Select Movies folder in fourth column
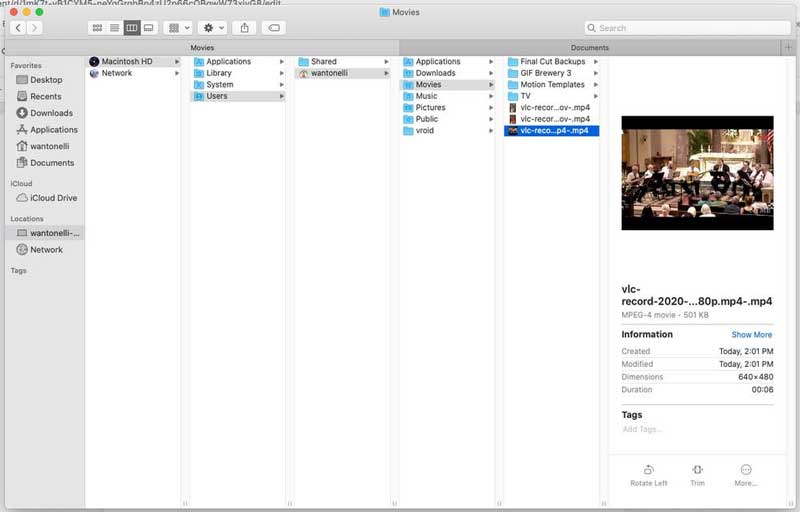The image size is (800, 512). point(448,85)
